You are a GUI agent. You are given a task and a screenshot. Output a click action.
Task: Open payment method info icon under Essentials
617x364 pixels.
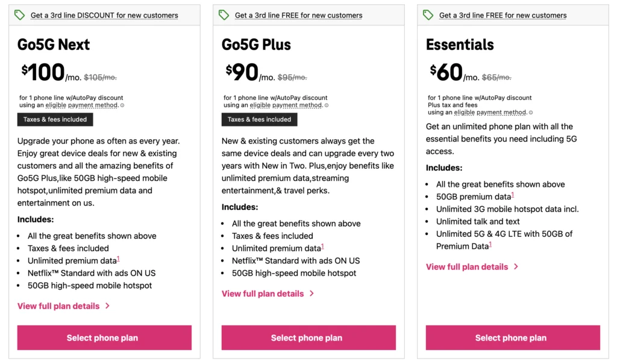coord(531,113)
